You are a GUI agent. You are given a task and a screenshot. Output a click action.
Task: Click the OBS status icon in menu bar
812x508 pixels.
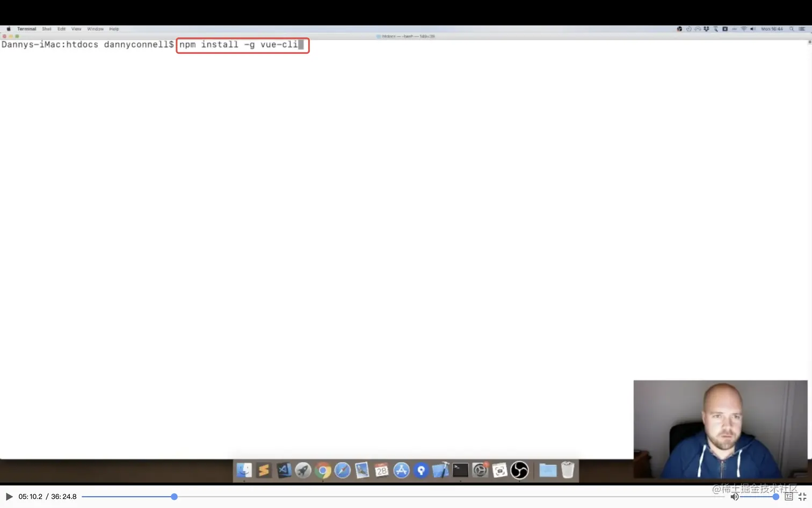point(679,29)
